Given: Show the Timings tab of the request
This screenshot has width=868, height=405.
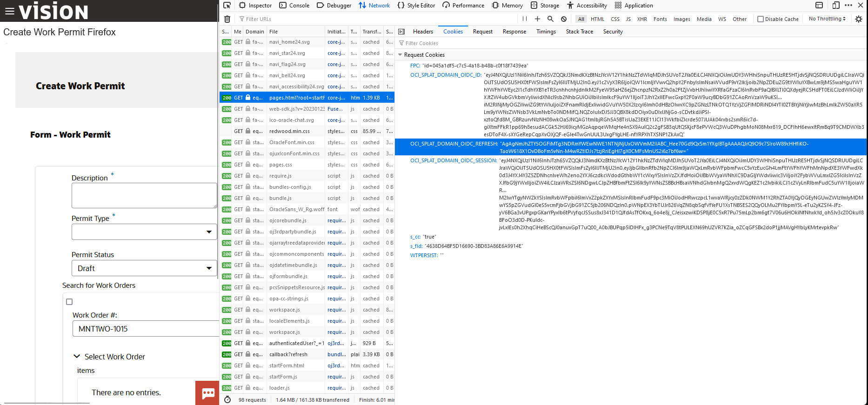Looking at the screenshot, I should (546, 32).
